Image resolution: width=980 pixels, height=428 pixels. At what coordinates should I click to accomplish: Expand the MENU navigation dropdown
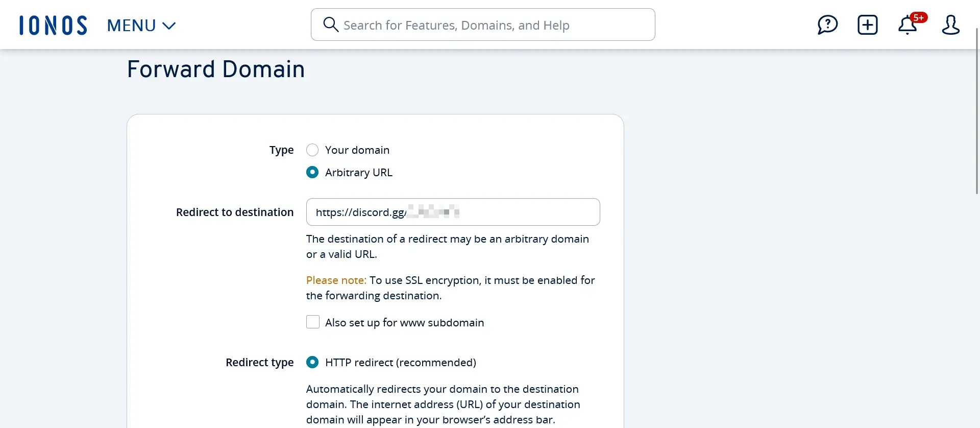pyautogui.click(x=141, y=25)
